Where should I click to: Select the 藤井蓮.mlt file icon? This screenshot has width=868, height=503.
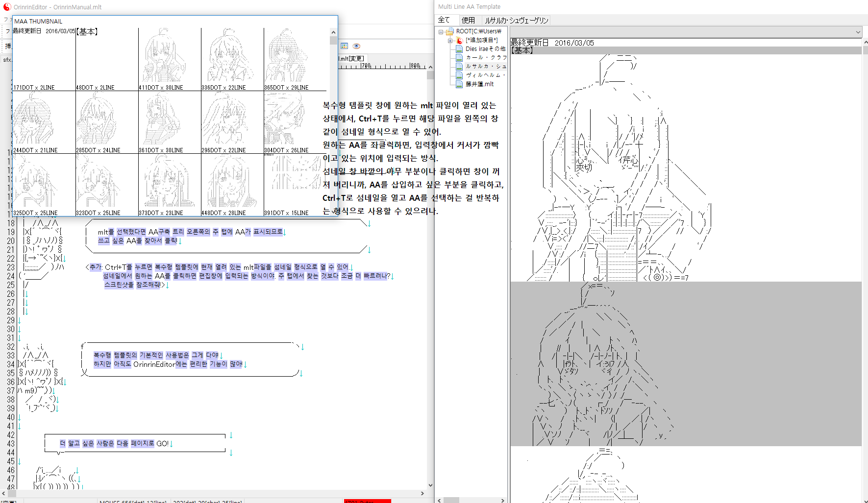pos(459,84)
